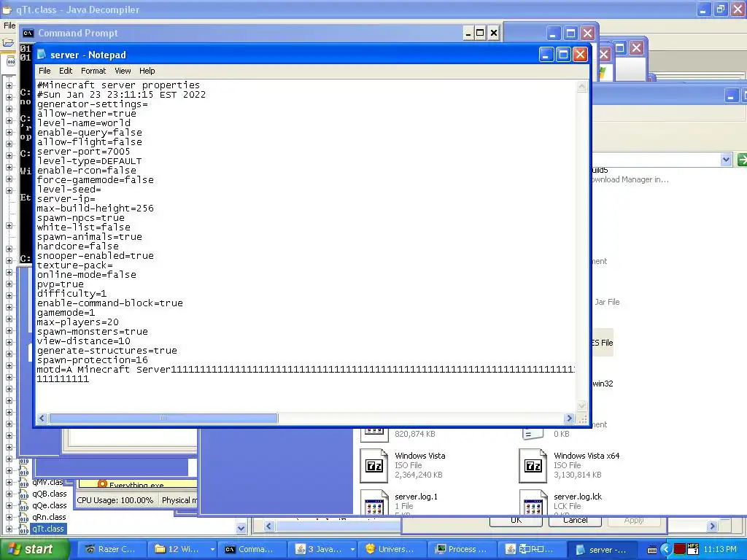The width and height of the screenshot is (747, 560).
Task: Click the dark red square tray icon
Action: [x=679, y=550]
